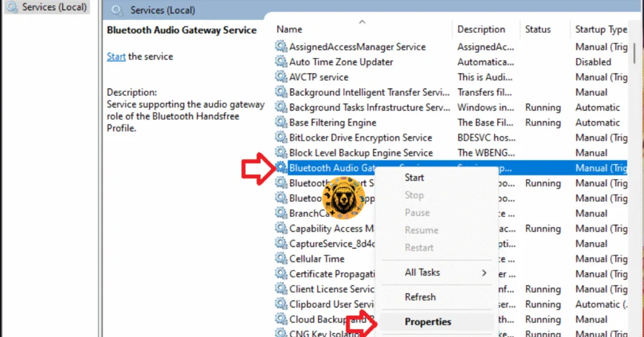Select Start in the context menu
Image resolution: width=644 pixels, height=337 pixels.
pyautogui.click(x=414, y=177)
